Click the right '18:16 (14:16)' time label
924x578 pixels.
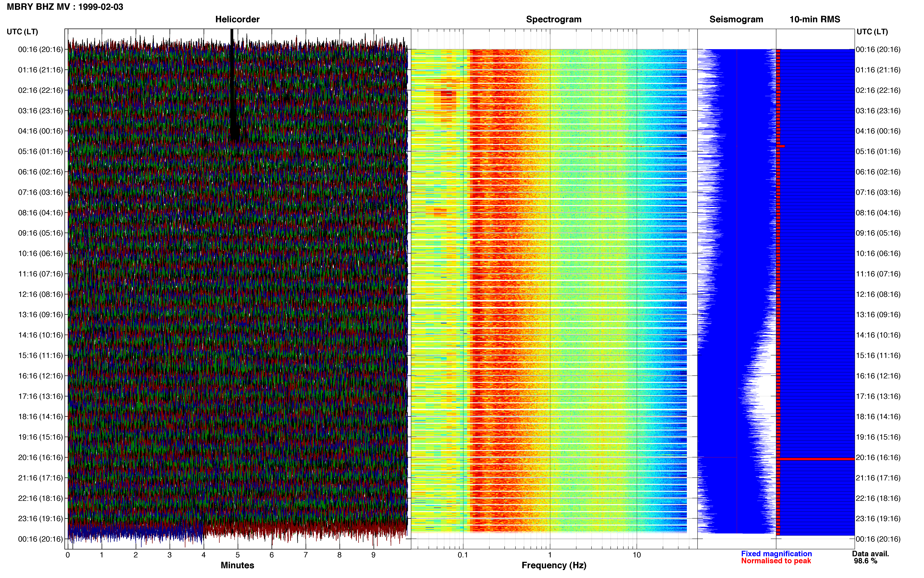(878, 417)
